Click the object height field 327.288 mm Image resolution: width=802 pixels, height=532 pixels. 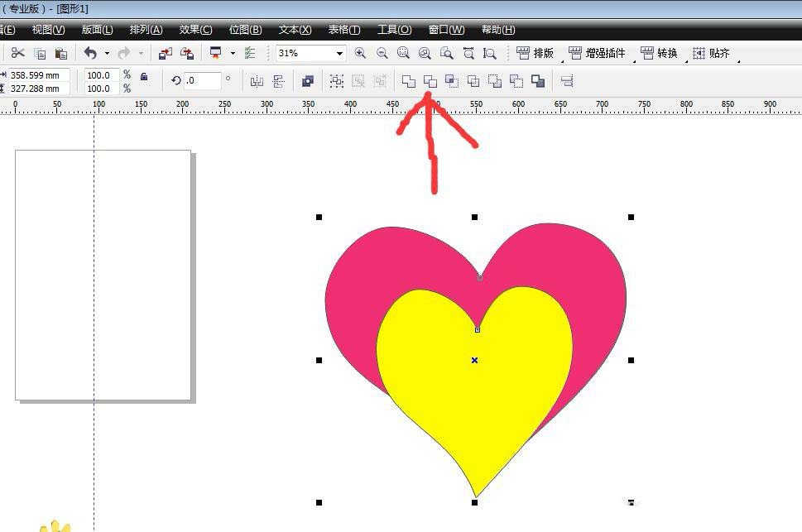pos(39,89)
